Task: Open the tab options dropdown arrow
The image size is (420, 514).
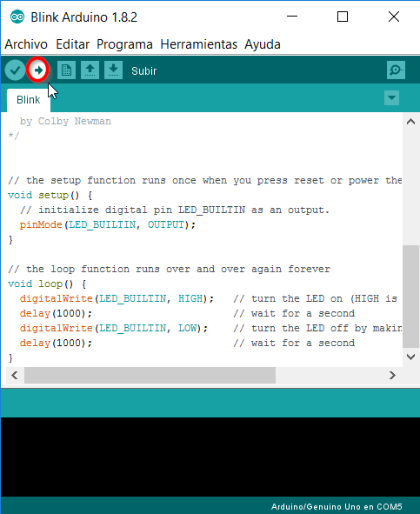Action: (391, 98)
